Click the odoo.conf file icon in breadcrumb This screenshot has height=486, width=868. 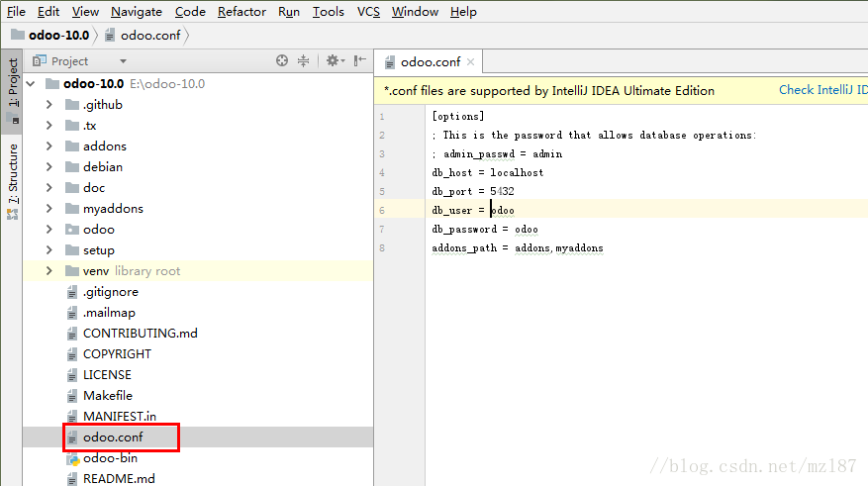pyautogui.click(x=110, y=36)
